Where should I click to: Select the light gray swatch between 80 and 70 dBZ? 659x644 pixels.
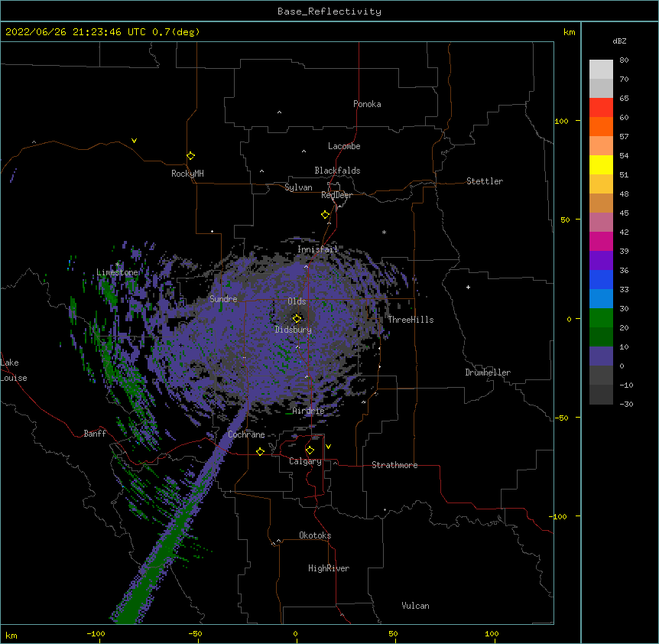pos(601,70)
